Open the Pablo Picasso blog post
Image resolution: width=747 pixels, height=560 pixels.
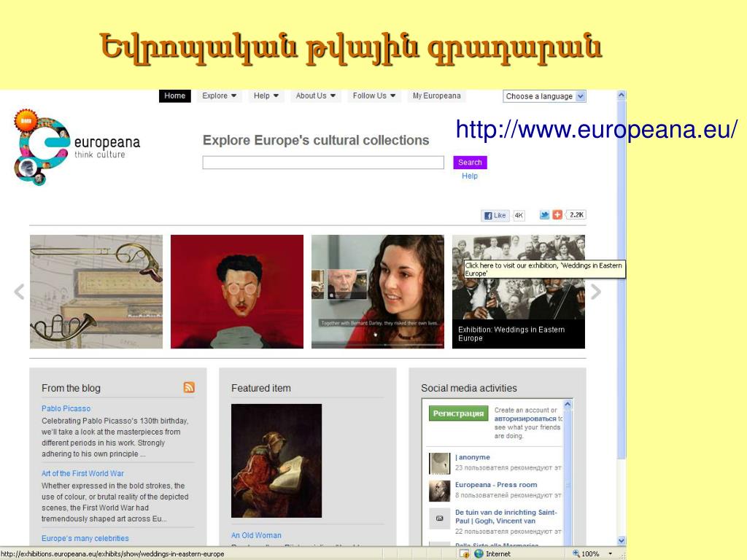(x=66, y=408)
